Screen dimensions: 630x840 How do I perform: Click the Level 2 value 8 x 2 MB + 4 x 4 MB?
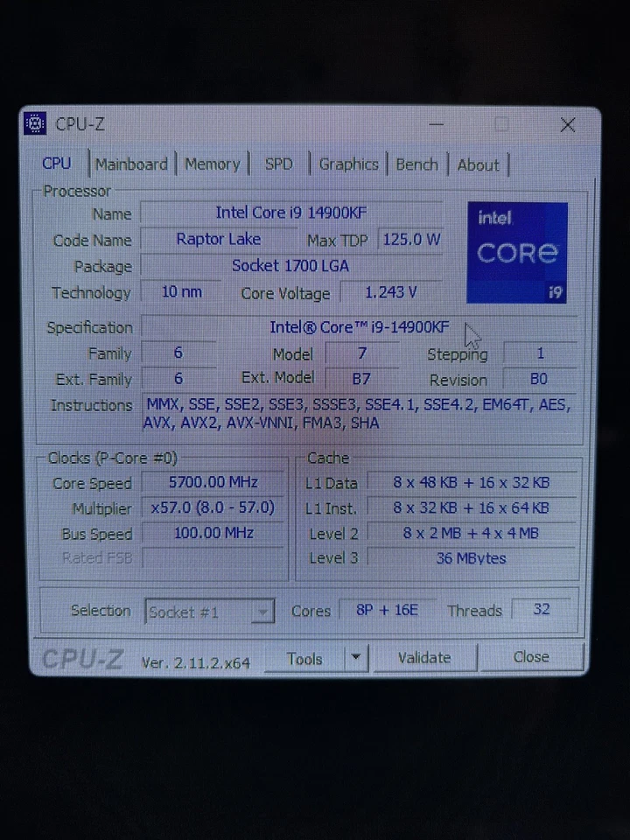472,533
